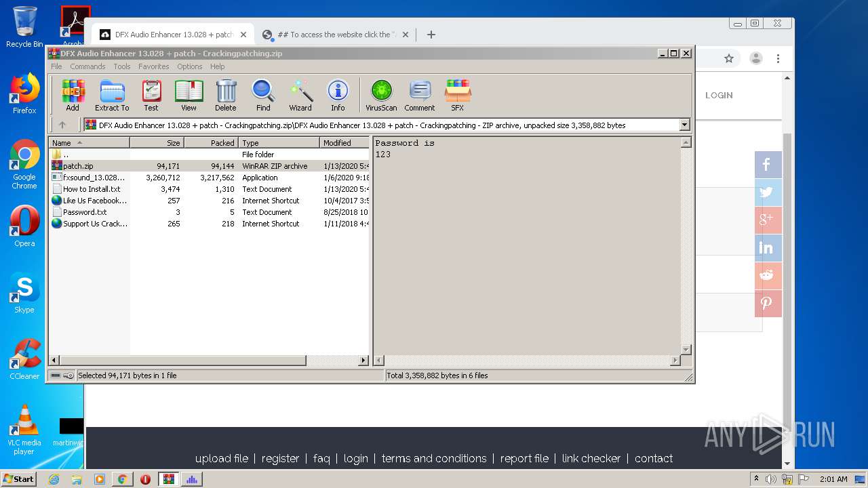Image resolution: width=868 pixels, height=488 pixels.
Task: Click the View file icon
Action: (189, 95)
